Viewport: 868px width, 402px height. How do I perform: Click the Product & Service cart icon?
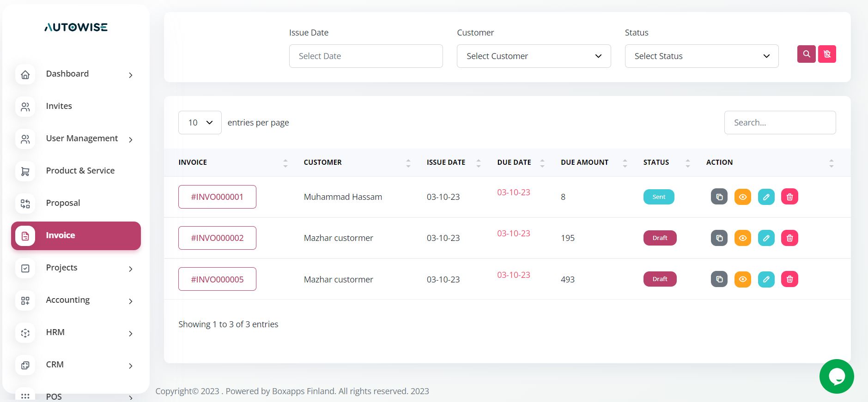coord(25,171)
